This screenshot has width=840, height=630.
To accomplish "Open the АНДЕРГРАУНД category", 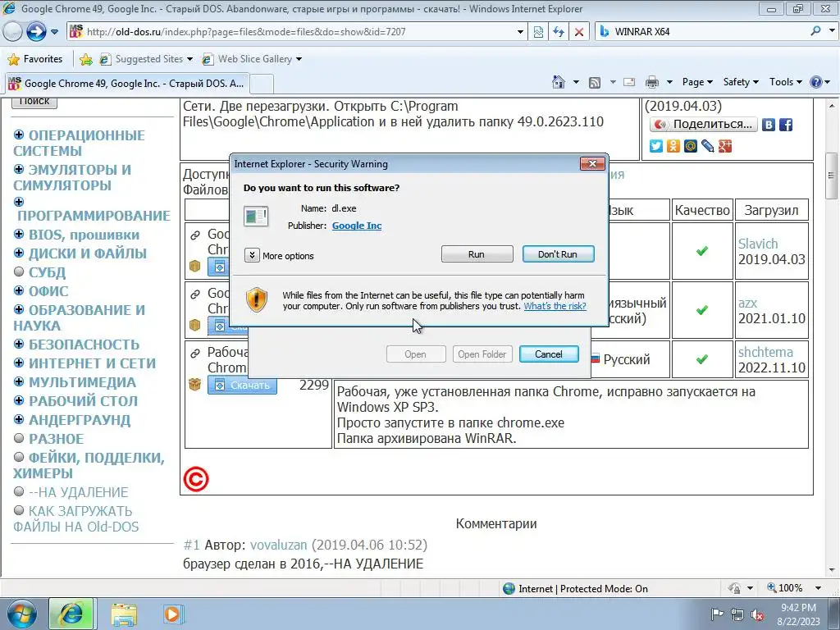I will [x=80, y=420].
